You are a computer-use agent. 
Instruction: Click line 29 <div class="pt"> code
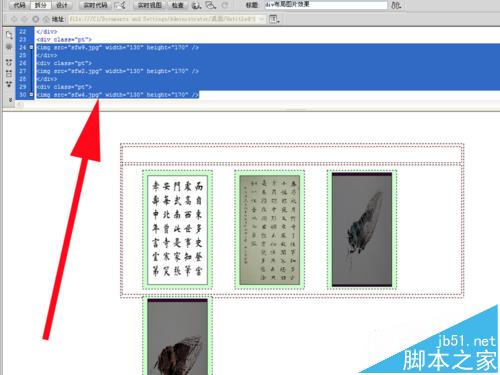click(64, 87)
